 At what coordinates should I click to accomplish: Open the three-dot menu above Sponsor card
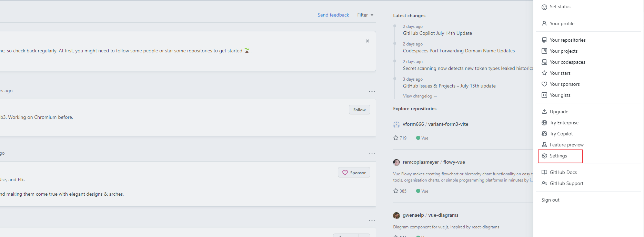pos(372,154)
